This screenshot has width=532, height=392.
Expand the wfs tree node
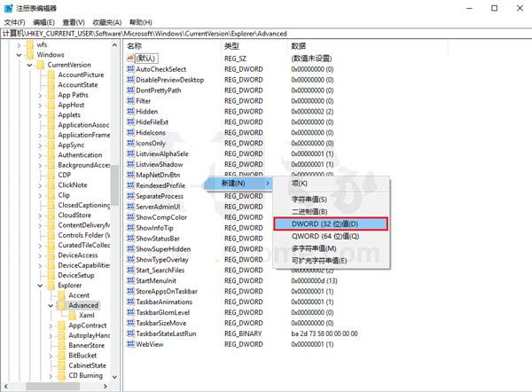[19, 45]
